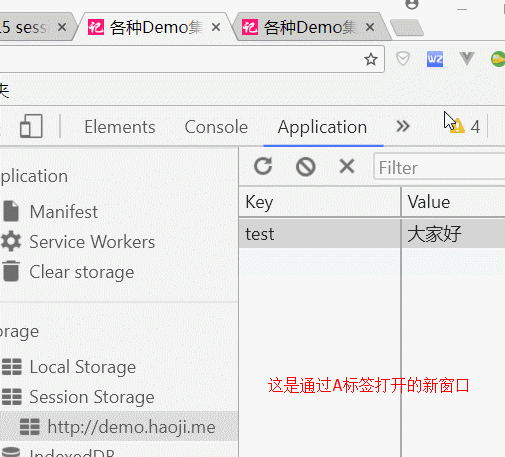
Task: Open the blue WZ extension
Action: 435,59
